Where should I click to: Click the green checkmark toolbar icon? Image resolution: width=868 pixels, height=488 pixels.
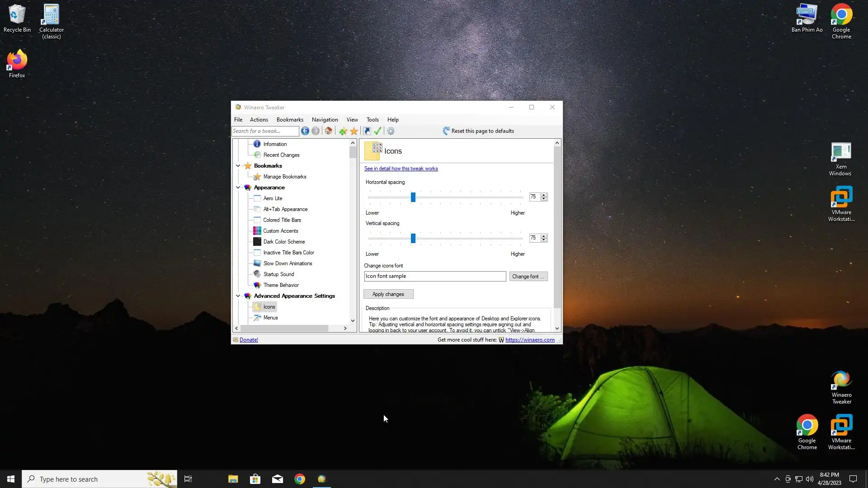[x=378, y=131]
